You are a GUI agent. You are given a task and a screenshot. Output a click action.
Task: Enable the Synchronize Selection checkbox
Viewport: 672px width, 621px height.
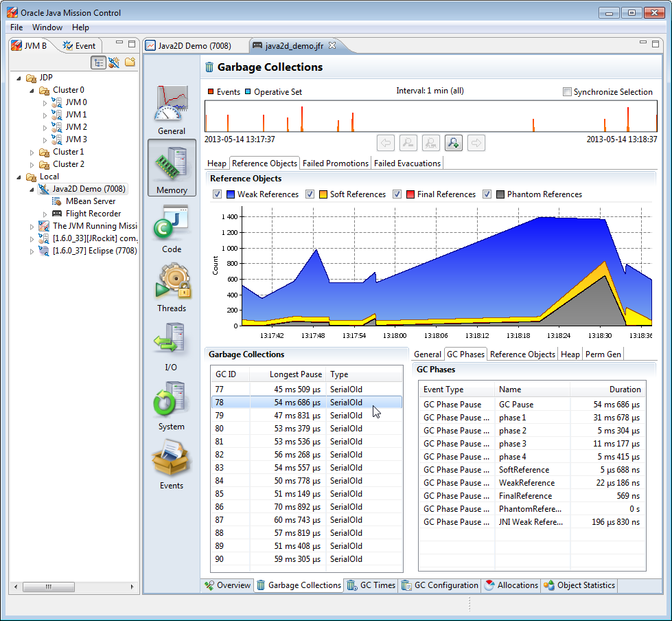[567, 92]
